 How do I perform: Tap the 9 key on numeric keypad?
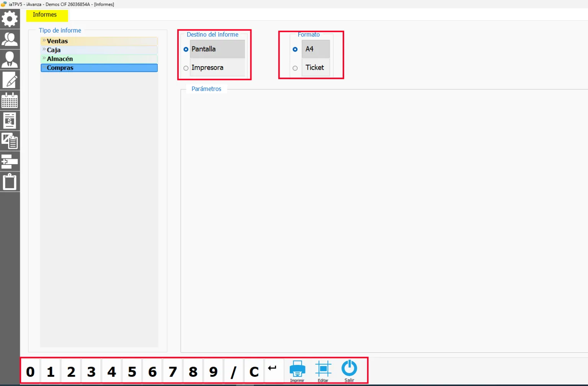coord(213,371)
